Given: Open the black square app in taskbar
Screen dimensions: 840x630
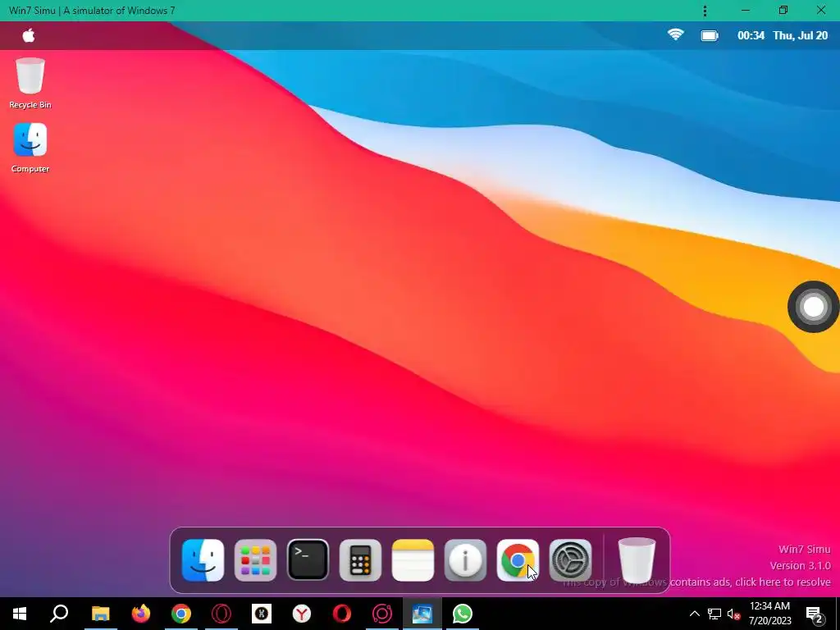Looking at the screenshot, I should coord(262,614).
